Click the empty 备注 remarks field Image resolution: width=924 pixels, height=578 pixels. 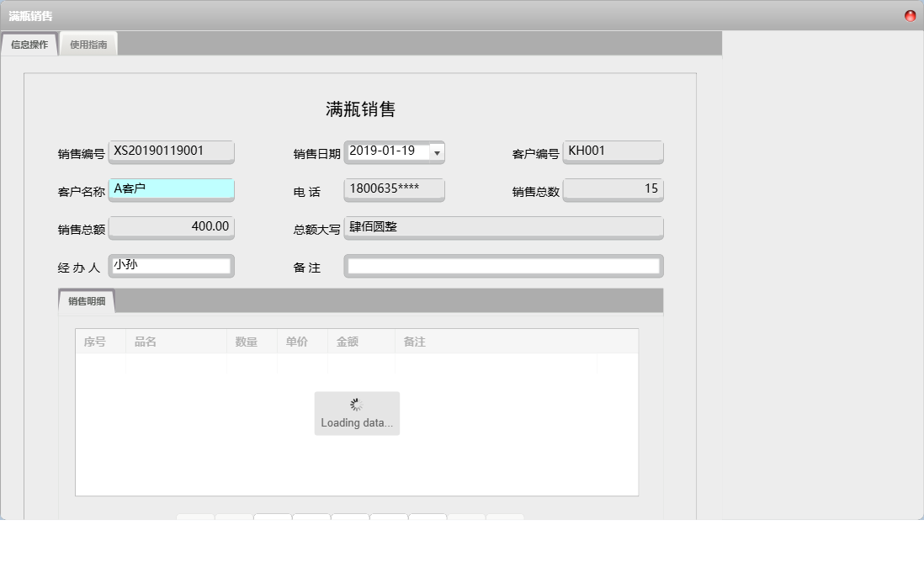point(503,265)
